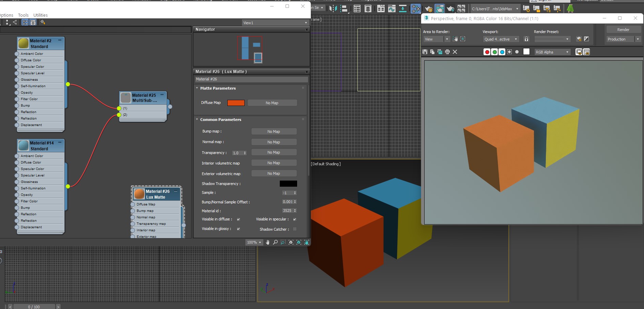Screen dimensions: 644x309
Task: Uncheck Visiable in diffuse checkbox
Action: coord(239,219)
